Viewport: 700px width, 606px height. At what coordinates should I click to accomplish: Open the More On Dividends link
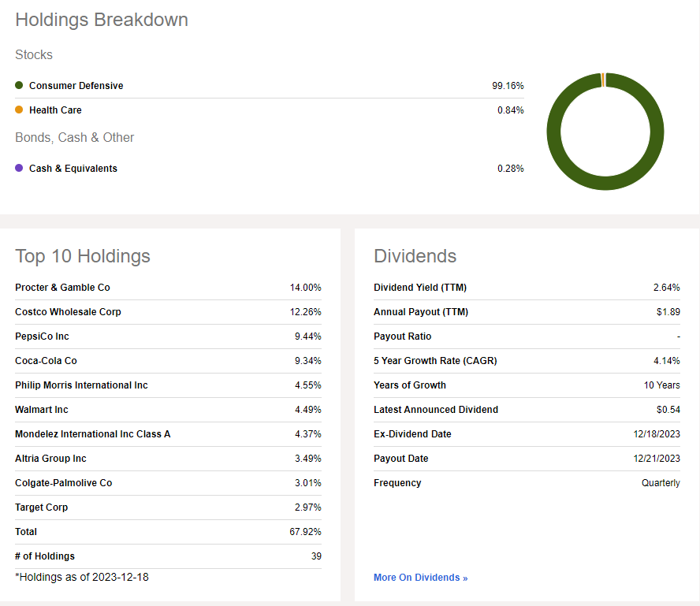pyautogui.click(x=420, y=578)
